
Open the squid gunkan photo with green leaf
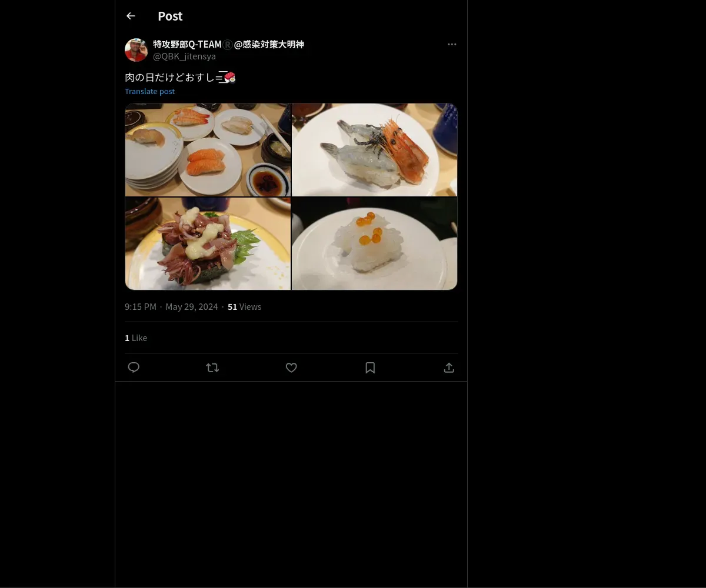coord(208,243)
